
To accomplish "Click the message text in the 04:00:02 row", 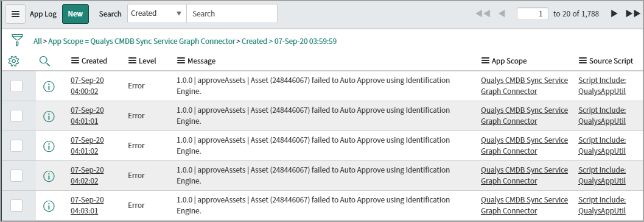I will click(x=313, y=85).
